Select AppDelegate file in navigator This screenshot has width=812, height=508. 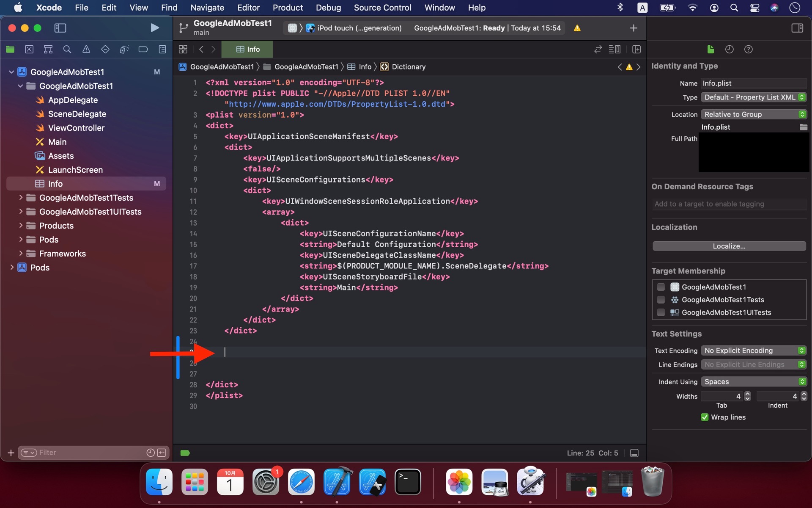[x=73, y=100]
